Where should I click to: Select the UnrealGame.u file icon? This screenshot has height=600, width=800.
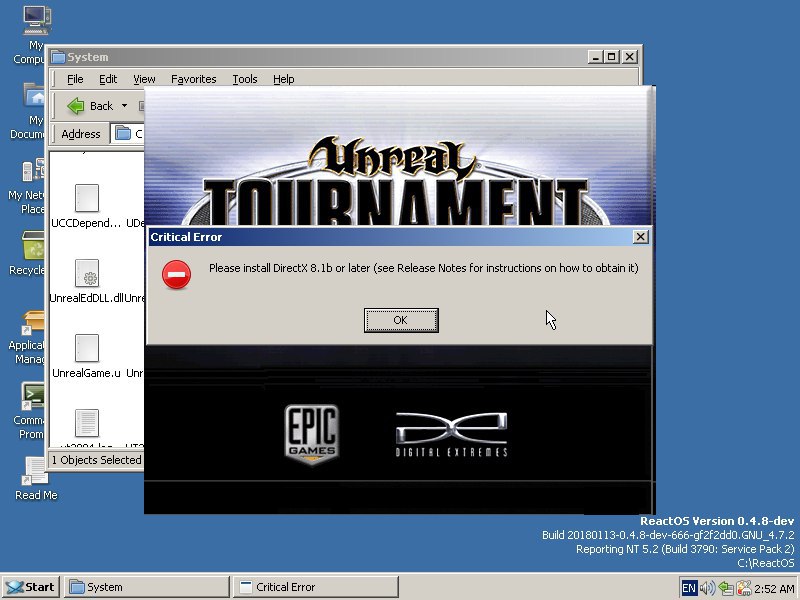coord(87,348)
